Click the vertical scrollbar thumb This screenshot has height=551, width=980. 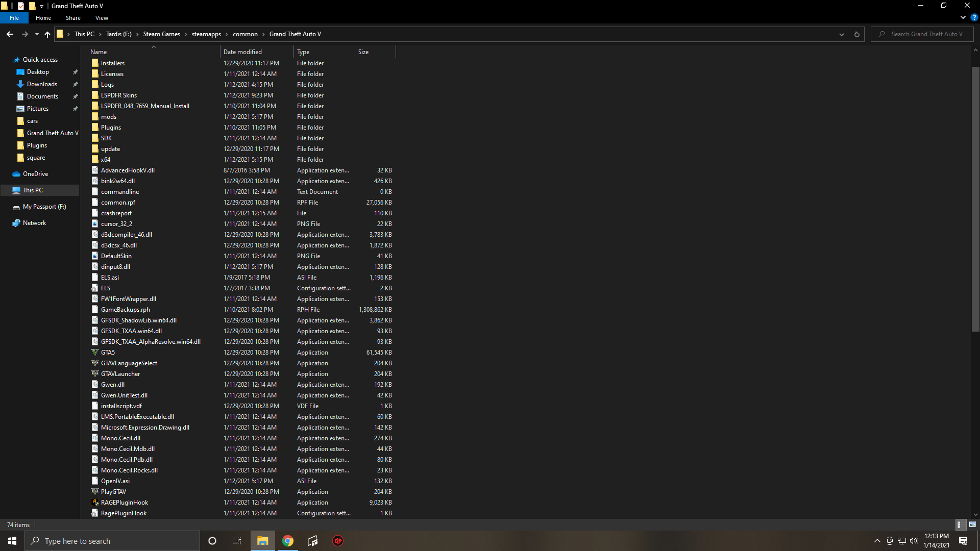[x=975, y=199]
